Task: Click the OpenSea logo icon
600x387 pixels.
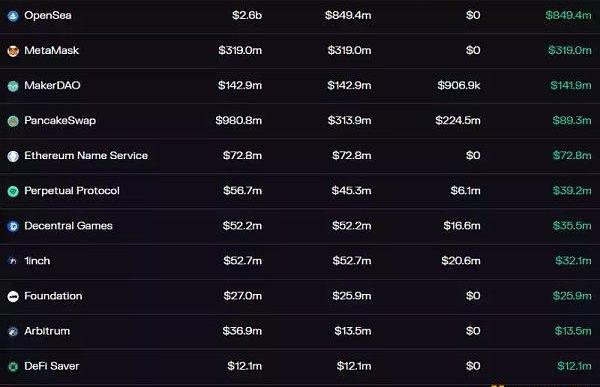Action: coord(13,16)
